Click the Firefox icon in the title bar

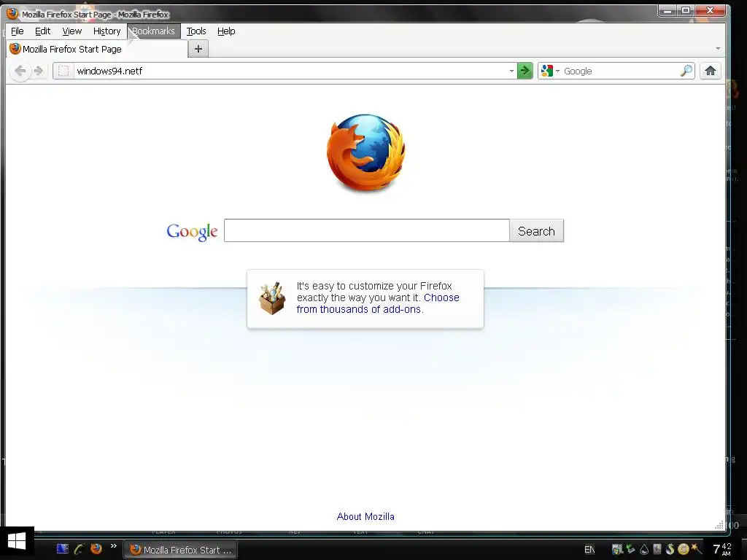(13, 14)
